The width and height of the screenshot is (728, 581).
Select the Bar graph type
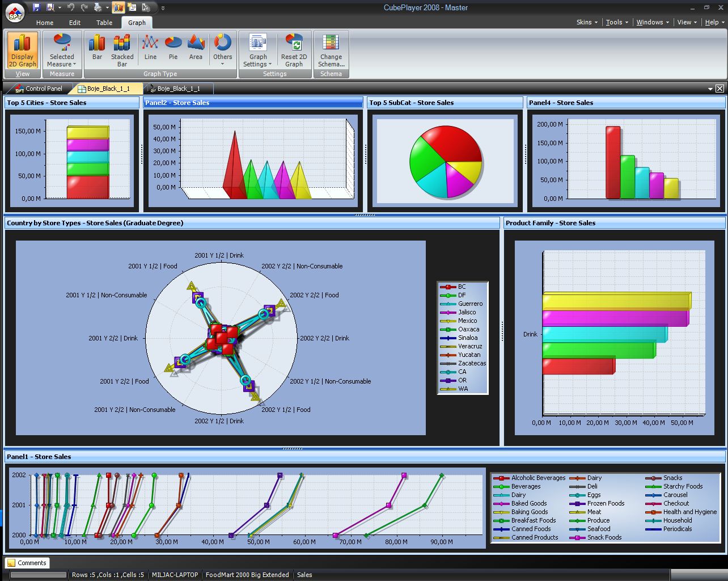(97, 47)
